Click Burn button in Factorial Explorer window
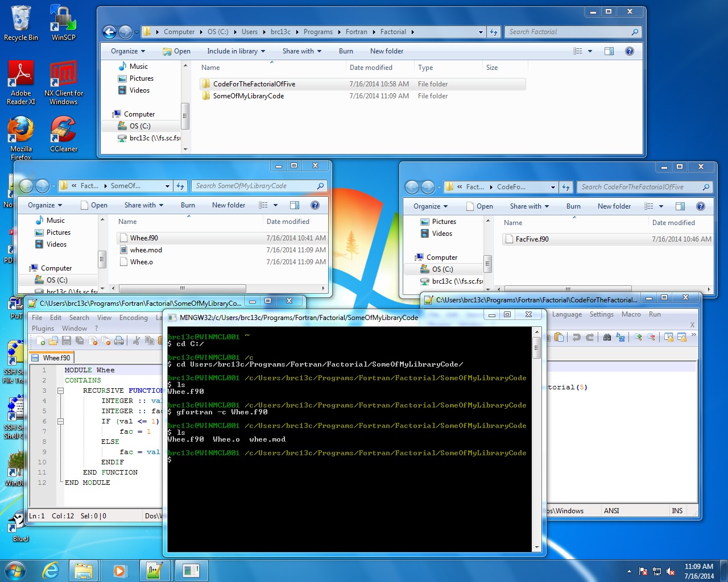 346,51
